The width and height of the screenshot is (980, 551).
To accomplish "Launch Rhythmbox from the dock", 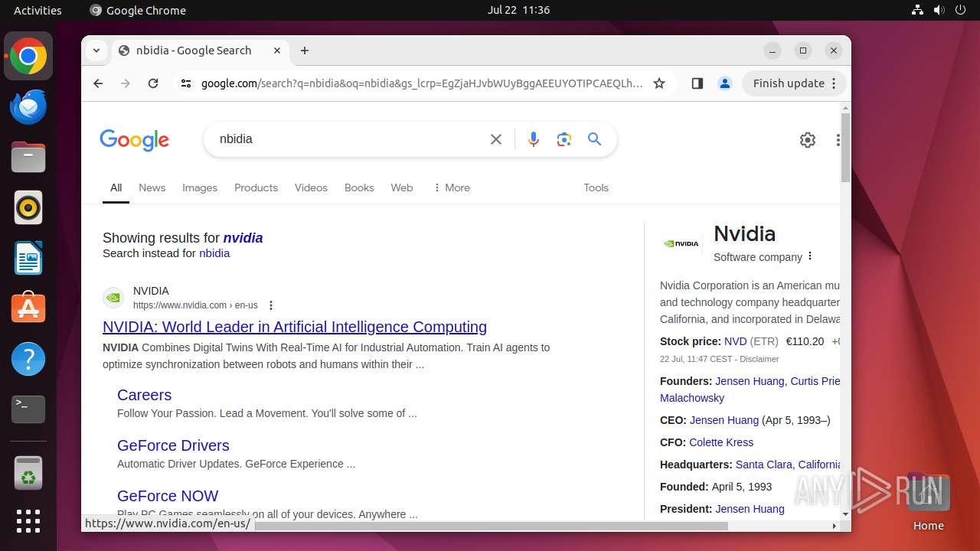I will [x=28, y=208].
